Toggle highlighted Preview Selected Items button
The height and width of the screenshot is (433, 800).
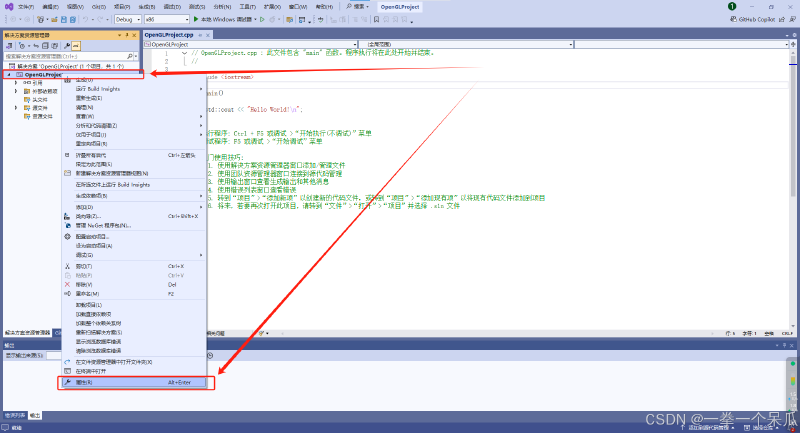(76, 46)
